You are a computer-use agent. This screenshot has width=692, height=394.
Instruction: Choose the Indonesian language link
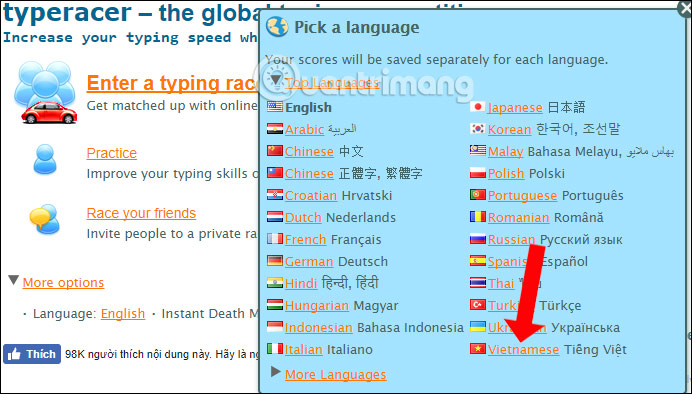(x=319, y=327)
